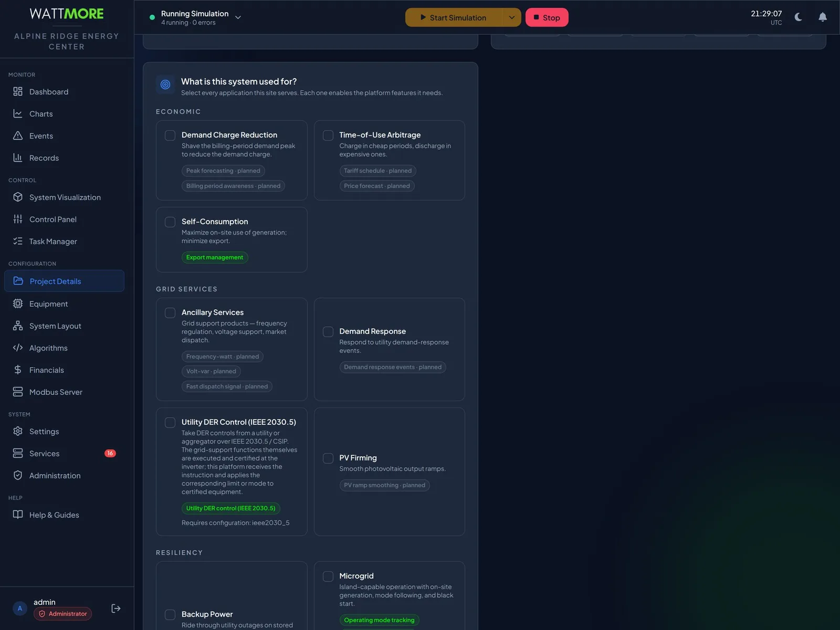This screenshot has height=630, width=840.
Task: Click the Export management tag
Action: [x=215, y=257]
